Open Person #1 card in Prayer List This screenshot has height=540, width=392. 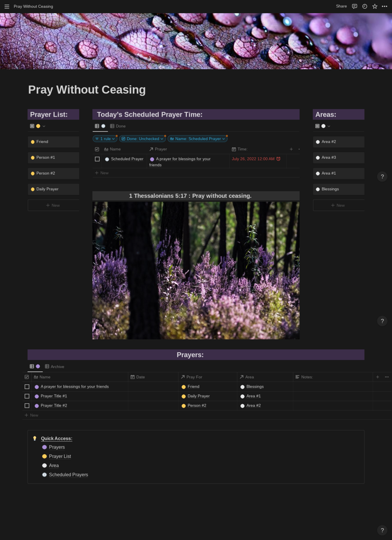pos(53,158)
